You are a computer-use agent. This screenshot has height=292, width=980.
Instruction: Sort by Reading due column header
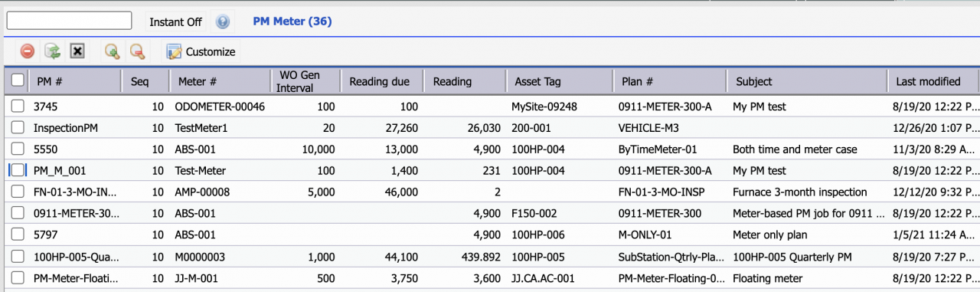click(382, 81)
